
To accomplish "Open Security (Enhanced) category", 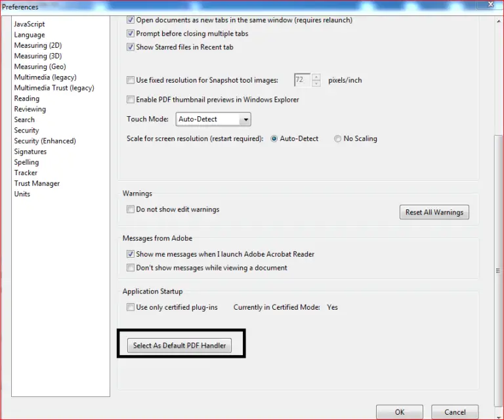I will pos(45,140).
